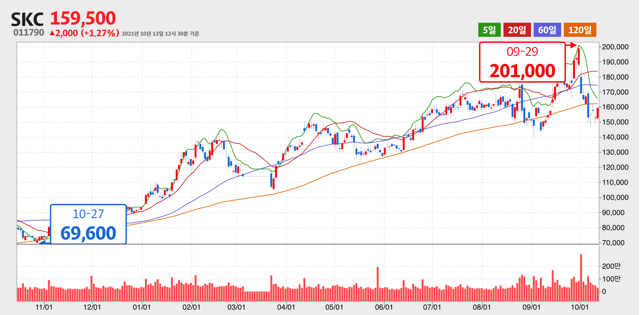Click the 100,000 price axis label
Screen dimensions: 644x315
[615, 197]
